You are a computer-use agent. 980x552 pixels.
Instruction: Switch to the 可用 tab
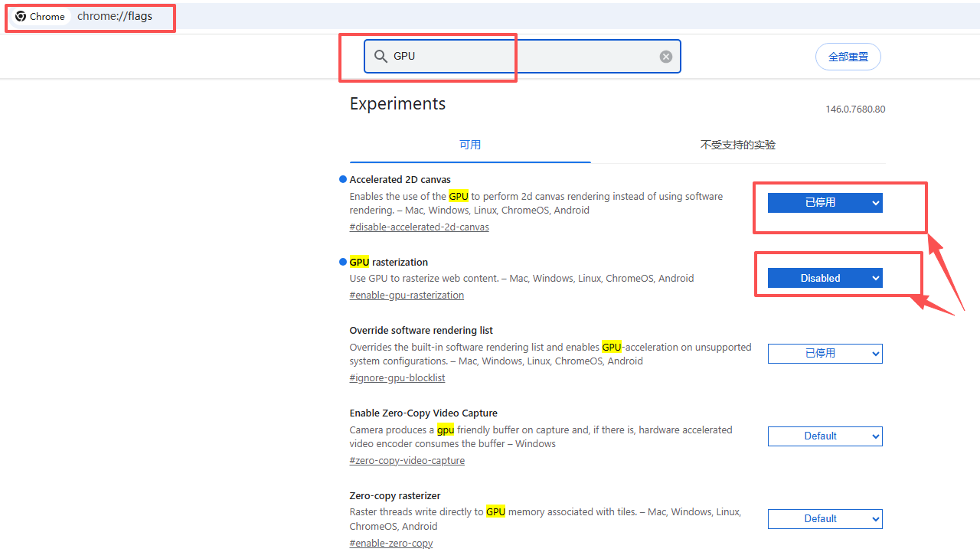coord(470,145)
